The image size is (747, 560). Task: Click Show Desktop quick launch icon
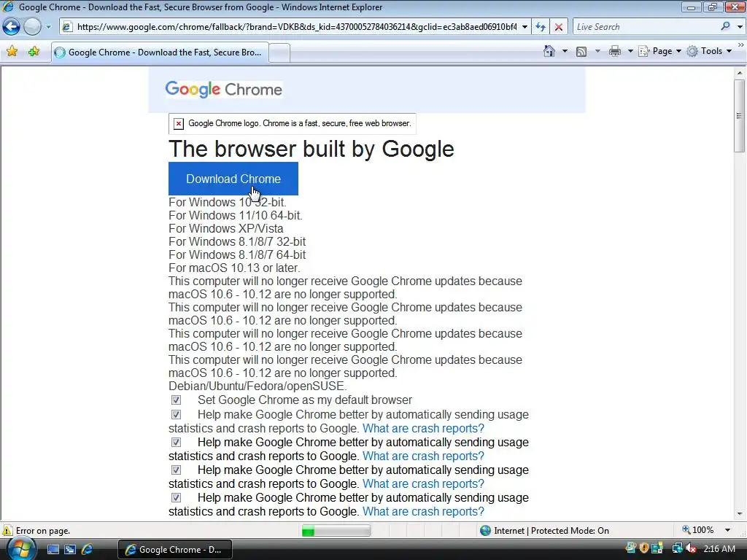pyautogui.click(x=53, y=550)
